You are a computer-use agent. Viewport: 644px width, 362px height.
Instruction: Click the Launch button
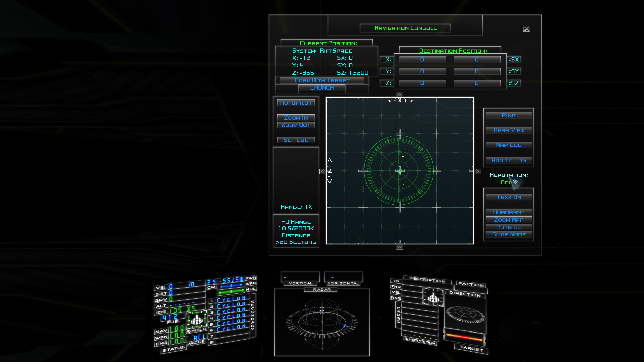point(322,88)
